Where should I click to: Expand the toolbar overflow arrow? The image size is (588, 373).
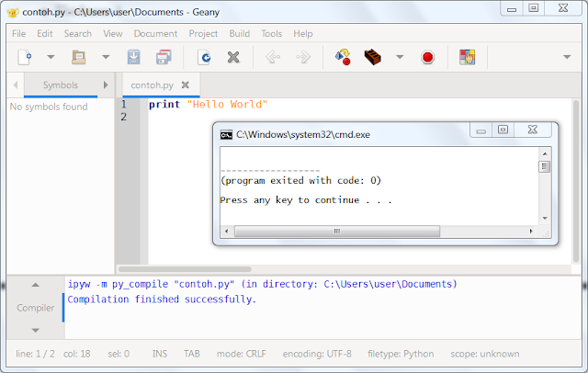point(567,57)
